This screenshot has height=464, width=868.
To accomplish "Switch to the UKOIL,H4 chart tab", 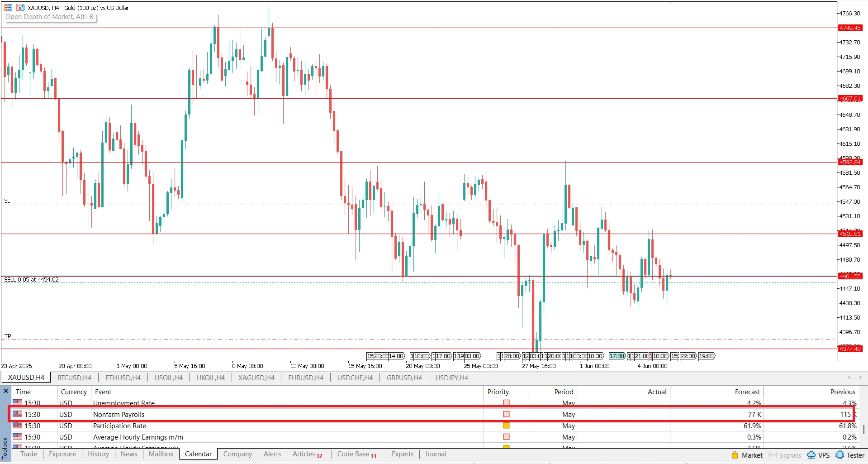I will [x=211, y=378].
